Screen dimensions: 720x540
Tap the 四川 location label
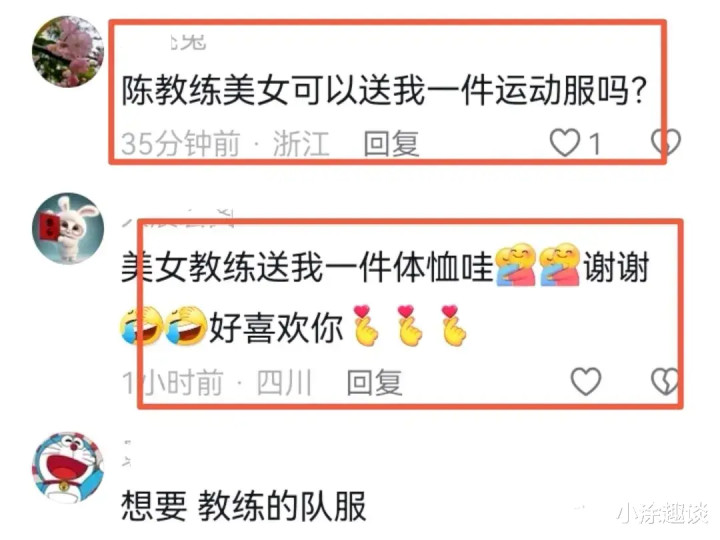tap(284, 382)
